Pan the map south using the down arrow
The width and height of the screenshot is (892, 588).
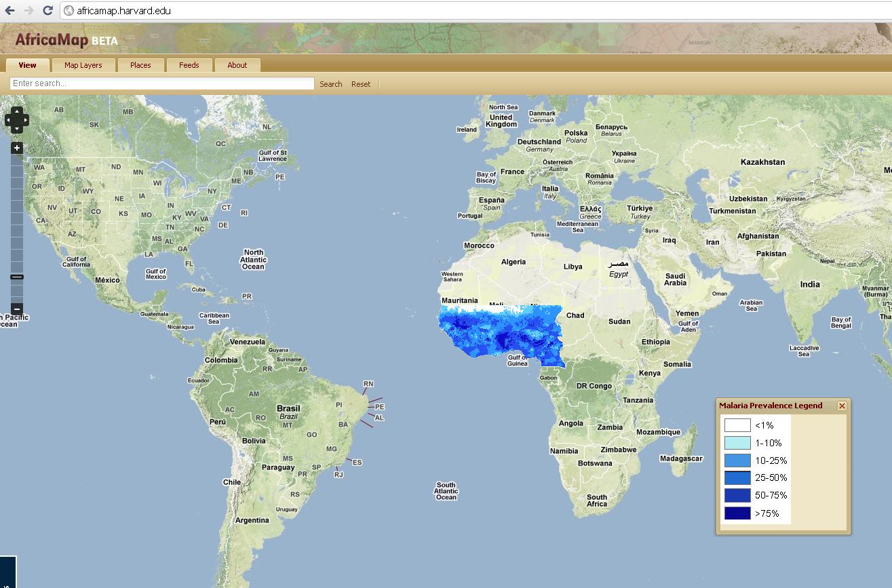pyautogui.click(x=17, y=130)
